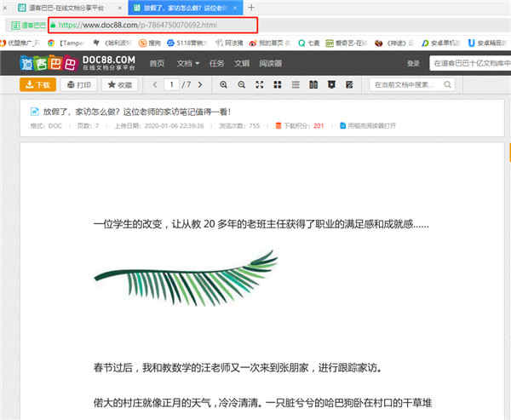Viewport: 511px width, 420px height.
Task: Click the open-with-reader link
Action: click(368, 125)
